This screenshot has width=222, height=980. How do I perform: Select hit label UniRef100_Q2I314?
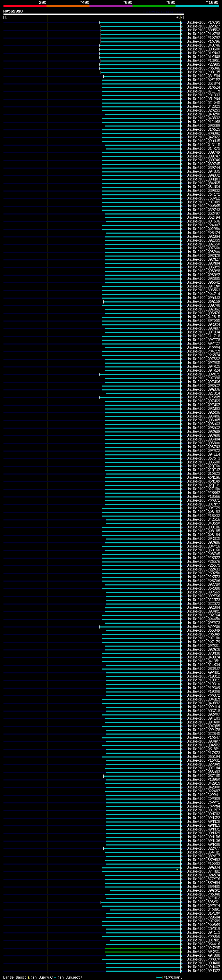point(203,394)
